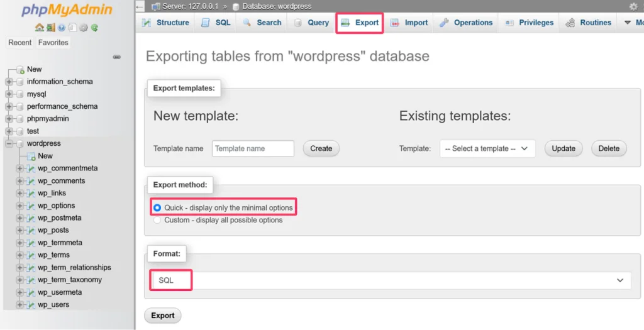Click the left arrow beside Server breadcrumb
This screenshot has width=644, height=330.
tap(140, 6)
